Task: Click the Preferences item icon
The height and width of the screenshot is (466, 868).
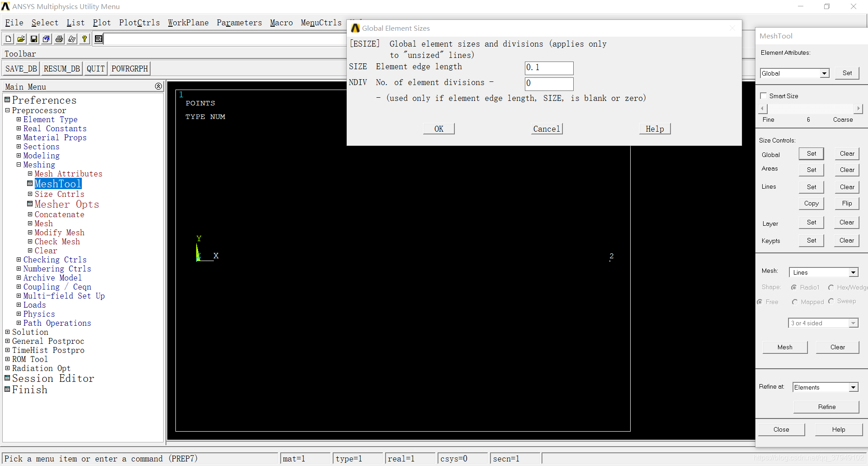Action: coord(7,100)
